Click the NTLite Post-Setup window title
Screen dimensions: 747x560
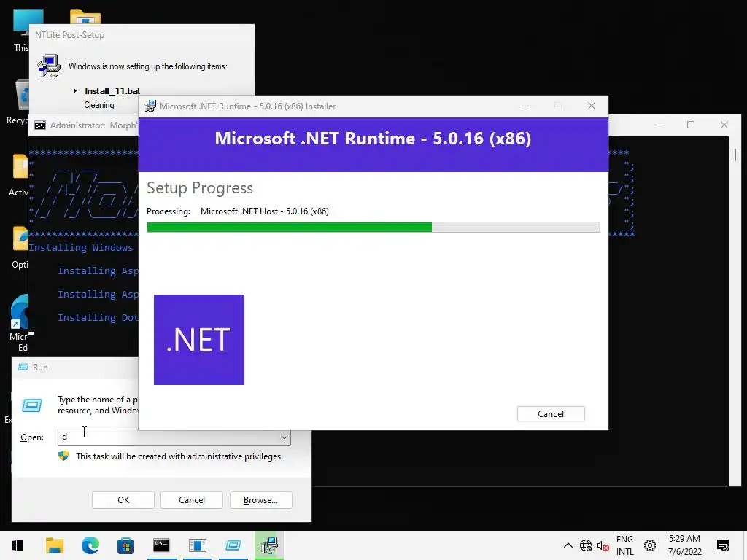coord(69,35)
